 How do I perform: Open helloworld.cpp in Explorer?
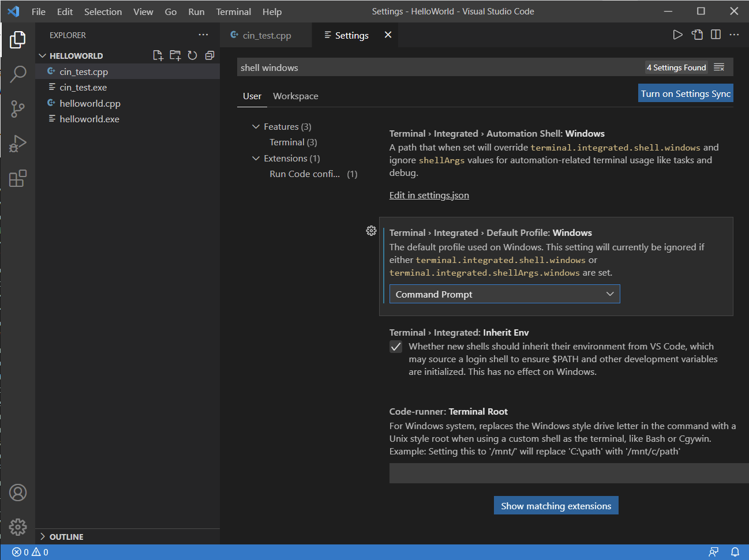coord(128,103)
